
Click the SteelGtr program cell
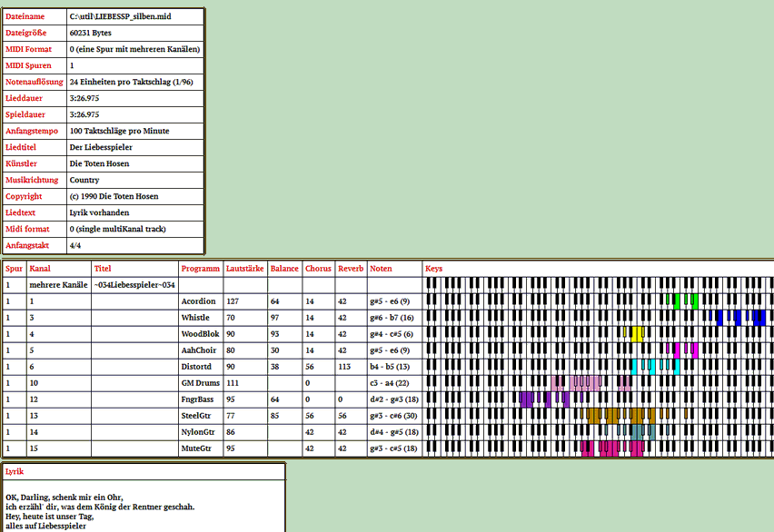pos(196,416)
